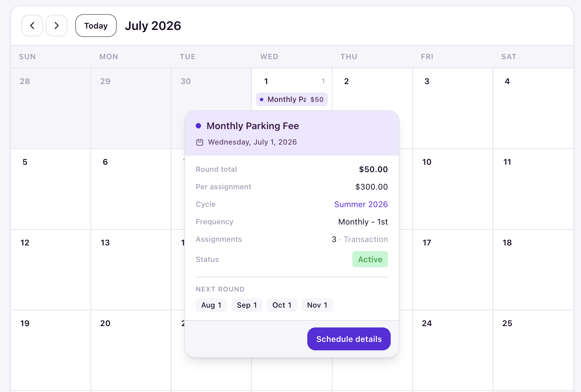
Task: Select the day cell for July 2
Action: pos(372,89)
